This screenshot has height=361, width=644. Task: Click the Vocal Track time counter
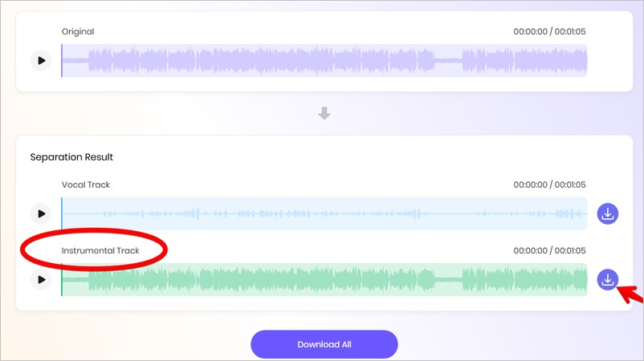tap(549, 185)
